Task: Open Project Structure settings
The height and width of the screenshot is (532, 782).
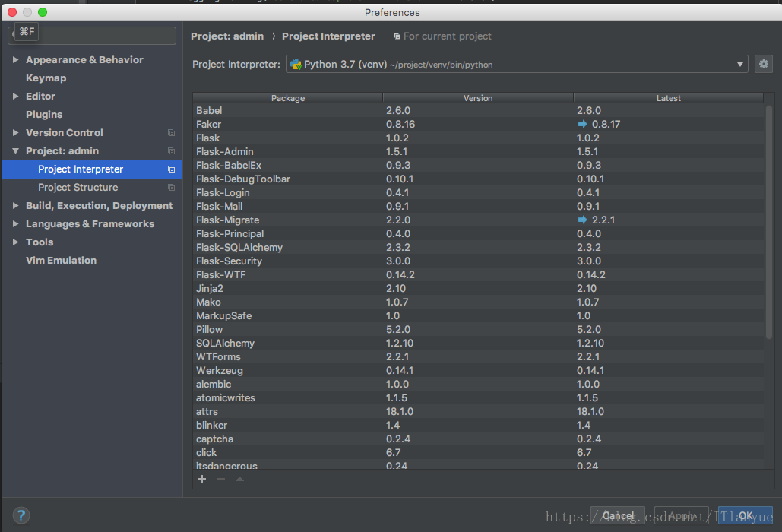Action: pos(78,188)
